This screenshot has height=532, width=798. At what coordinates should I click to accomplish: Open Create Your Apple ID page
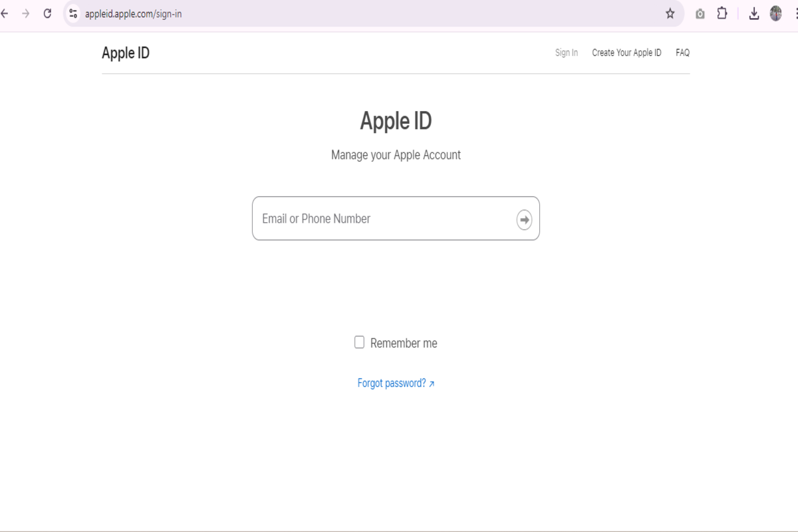[x=626, y=53]
